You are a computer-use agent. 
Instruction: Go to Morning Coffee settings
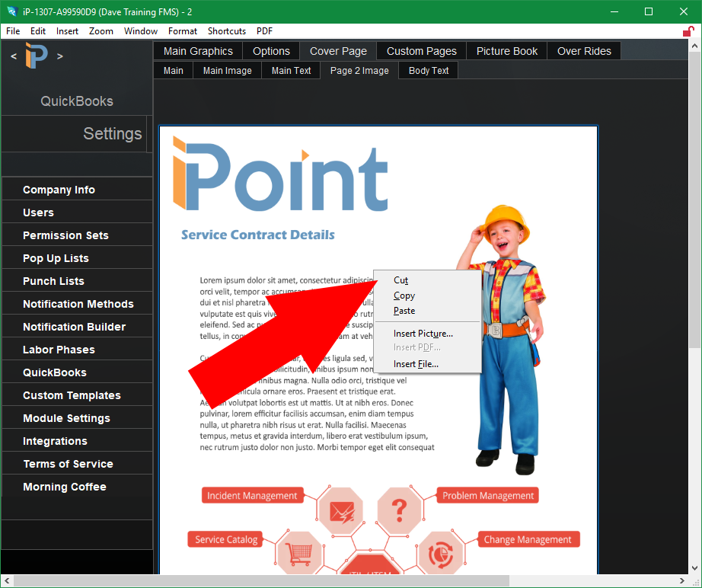coord(65,487)
